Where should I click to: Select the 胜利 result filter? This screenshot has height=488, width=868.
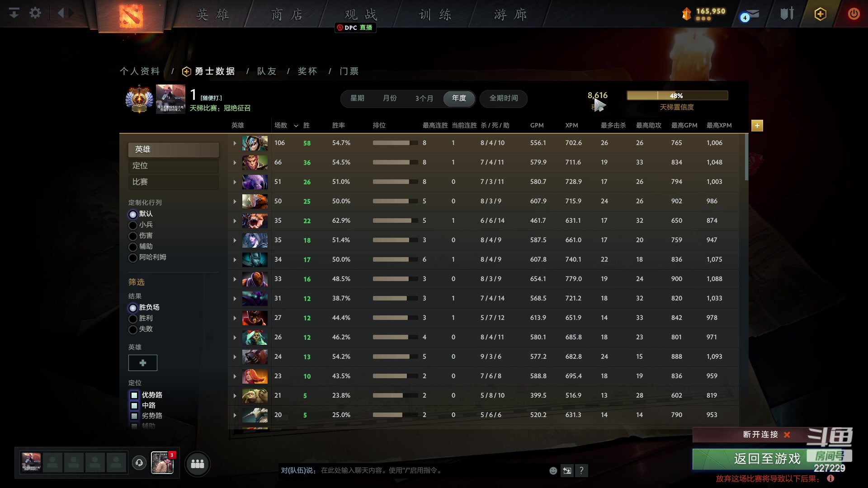(x=133, y=319)
